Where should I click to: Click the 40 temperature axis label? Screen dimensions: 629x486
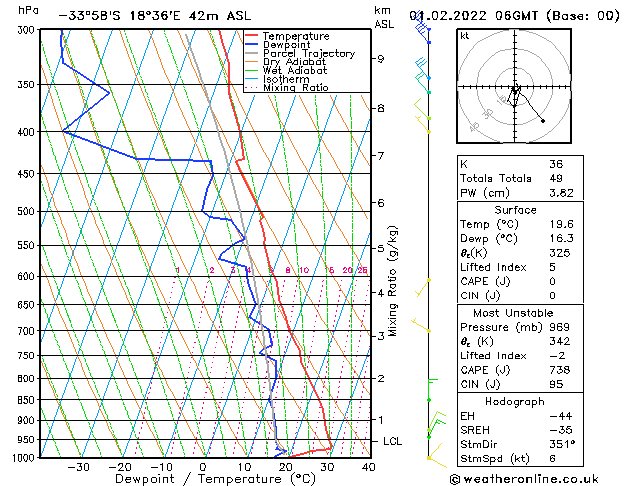point(369,467)
